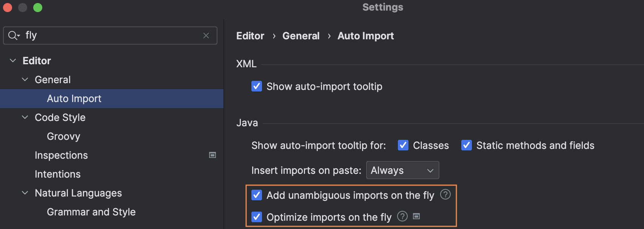Screen dimensions: 644x229
Task: Clear the settings search field
Action: coord(206,36)
